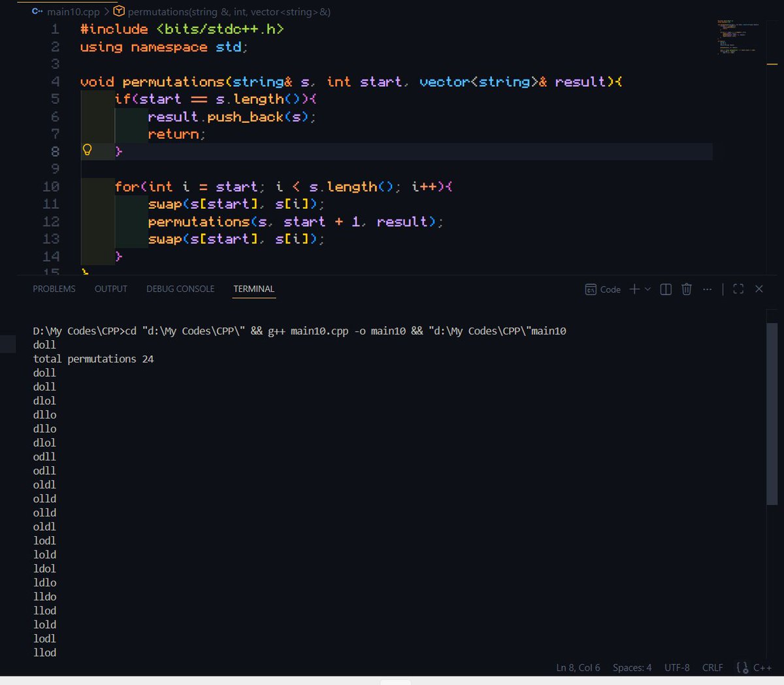Click 'result.push_back(s);' code line
Image resolution: width=784 pixels, height=685 pixels.
pos(232,117)
